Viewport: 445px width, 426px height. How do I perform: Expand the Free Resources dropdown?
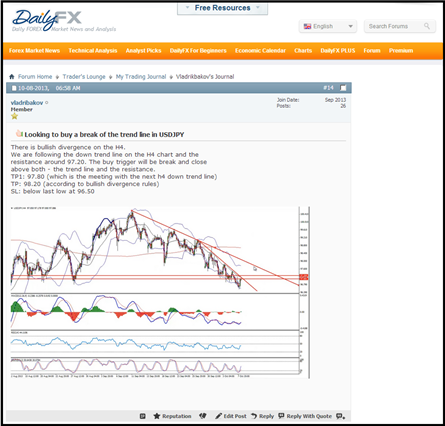222,8
